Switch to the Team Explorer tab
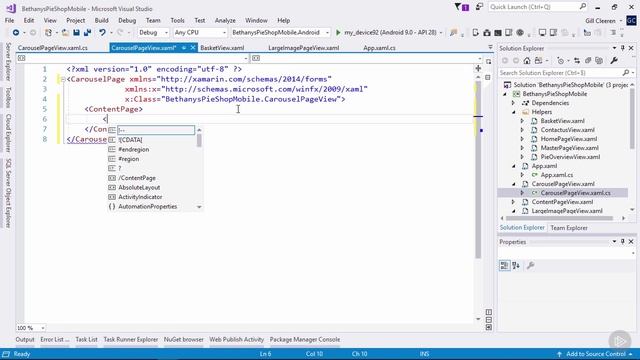 [x=569, y=228]
